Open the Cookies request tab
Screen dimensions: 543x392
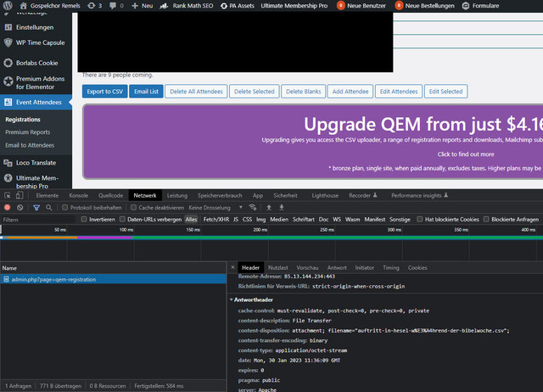point(417,267)
